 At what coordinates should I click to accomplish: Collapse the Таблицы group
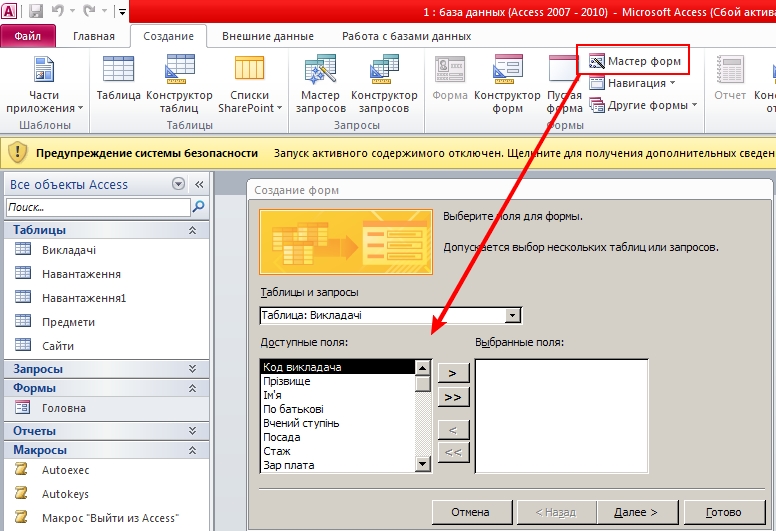coord(193,230)
